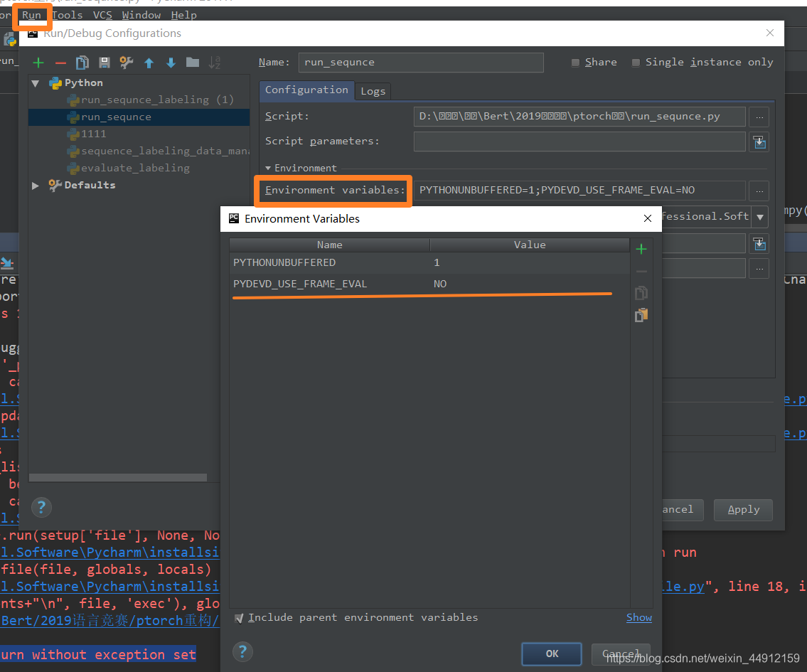807x672 pixels.
Task: Switch to the Logs tab
Action: pos(373,92)
